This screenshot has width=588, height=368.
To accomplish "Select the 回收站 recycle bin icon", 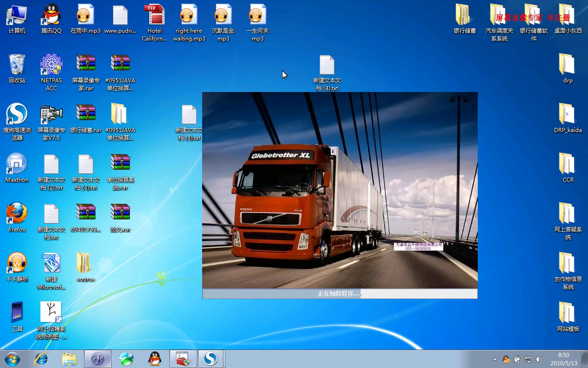I will coord(17,68).
